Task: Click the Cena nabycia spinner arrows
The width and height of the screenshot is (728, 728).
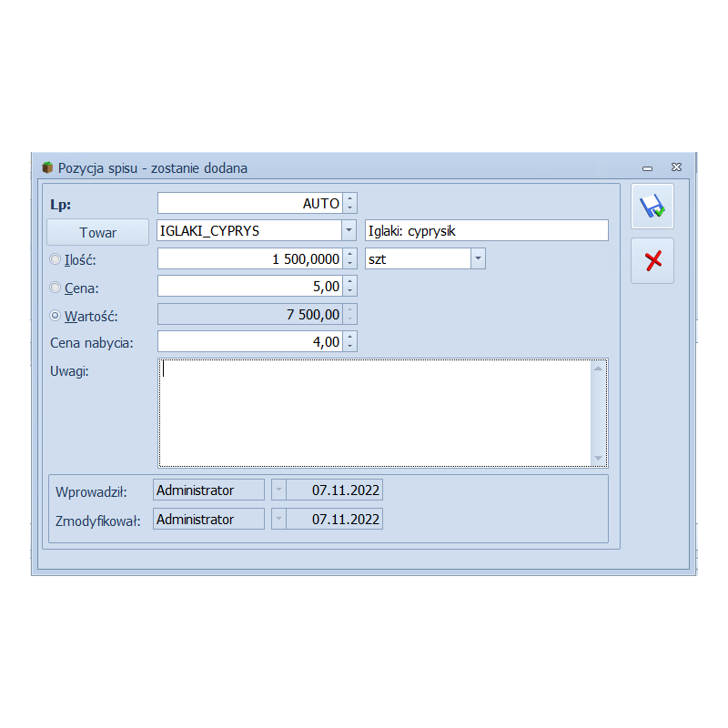Action: click(351, 342)
